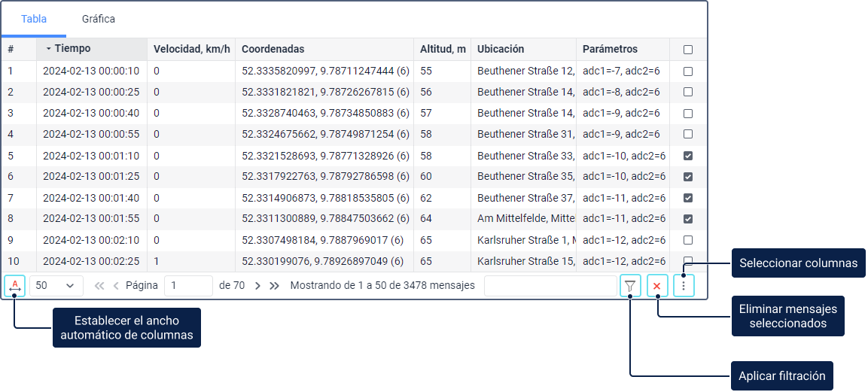Go to the first page
This screenshot has width=868, height=392.
(99, 286)
